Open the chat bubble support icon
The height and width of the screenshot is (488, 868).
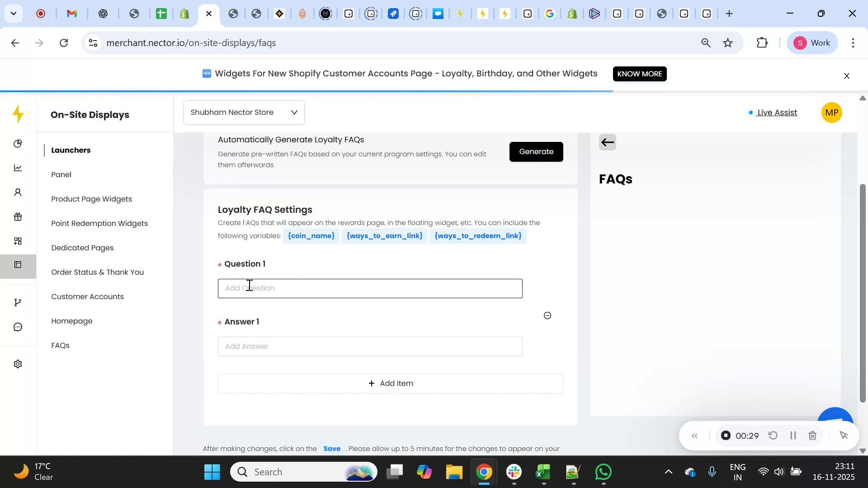click(x=18, y=327)
